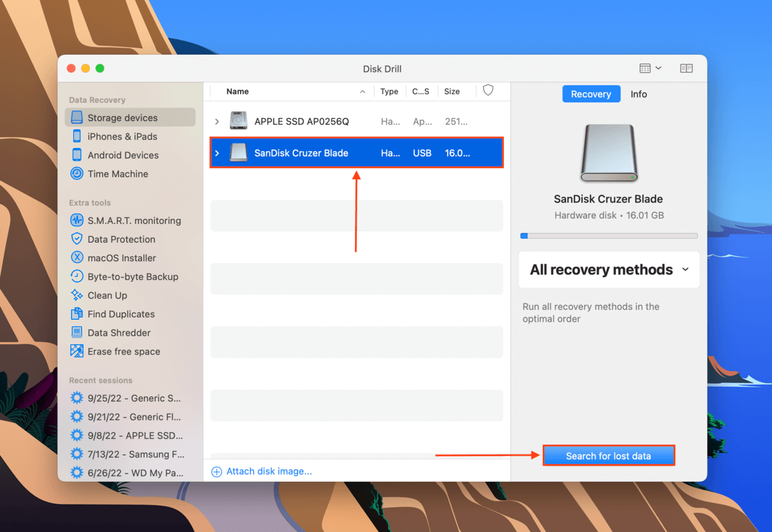Click 16.0... size of SanDisk row
Image resolution: width=772 pixels, height=532 pixels.
click(x=457, y=153)
